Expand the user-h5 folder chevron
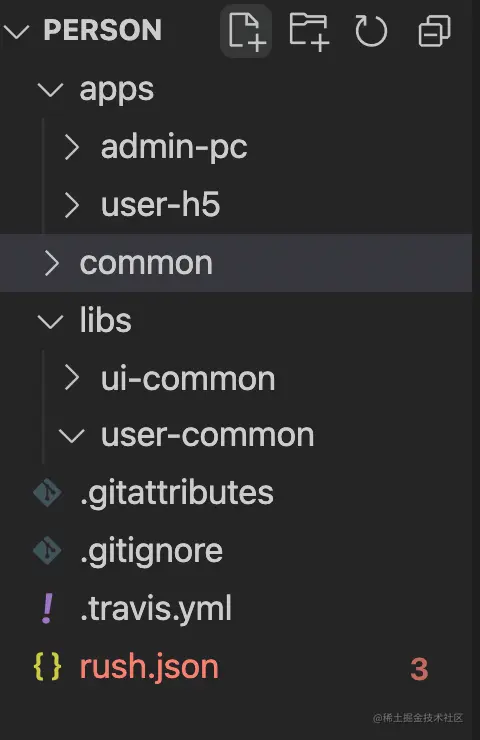Viewport: 480px width, 740px height. (x=72, y=205)
